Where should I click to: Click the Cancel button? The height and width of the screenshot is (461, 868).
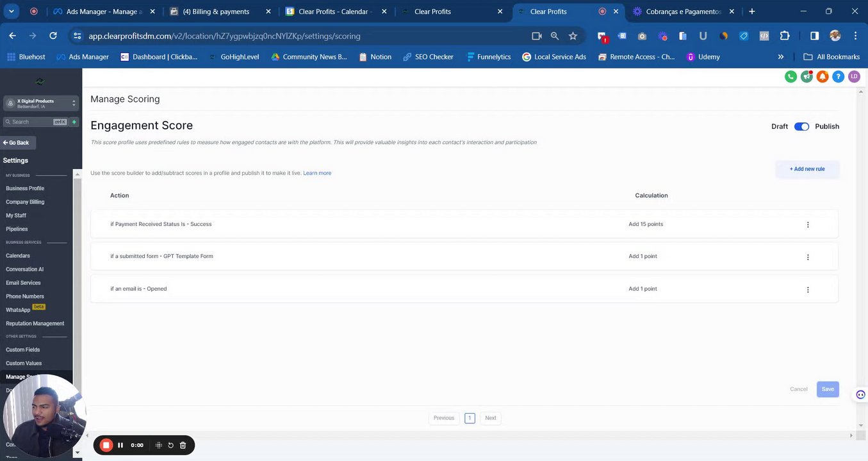pos(799,389)
